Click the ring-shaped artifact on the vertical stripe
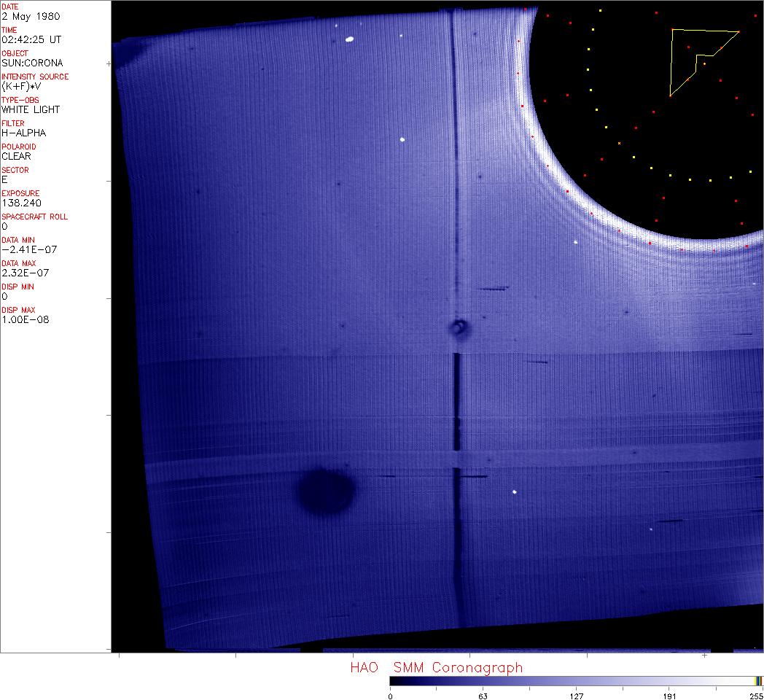The width and height of the screenshot is (764, 700). click(459, 327)
